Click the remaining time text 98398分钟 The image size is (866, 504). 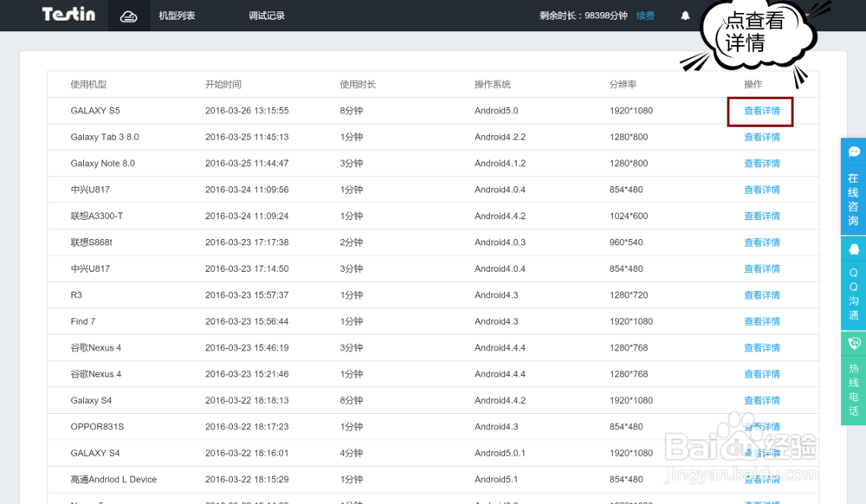606,16
